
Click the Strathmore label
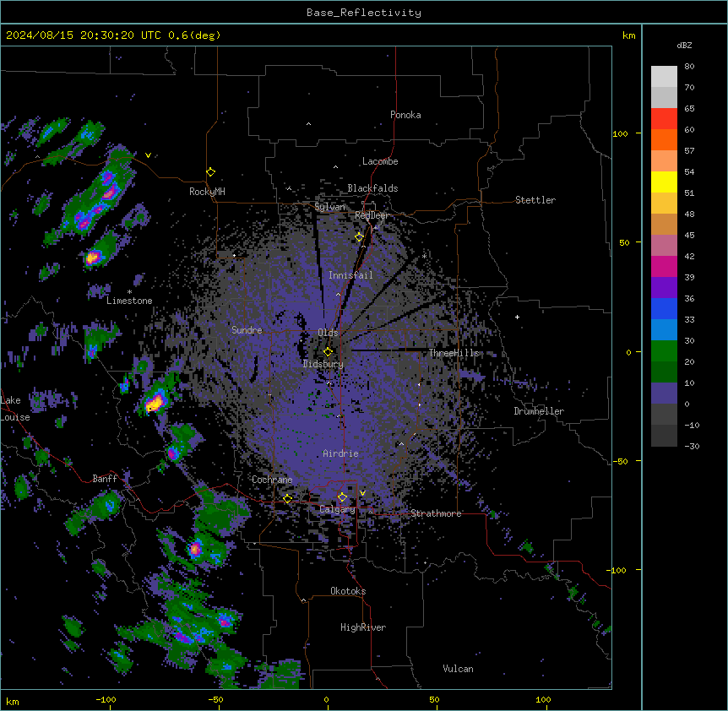pyautogui.click(x=436, y=513)
